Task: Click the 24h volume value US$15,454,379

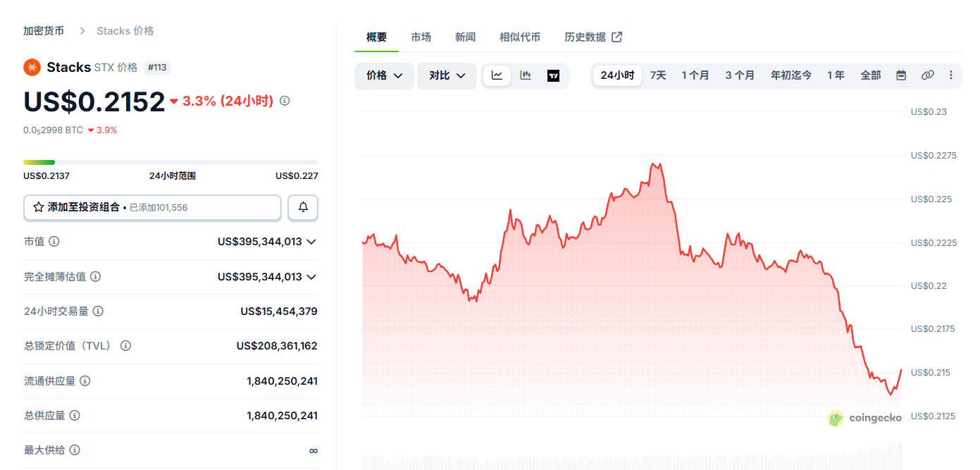Action: [x=279, y=311]
